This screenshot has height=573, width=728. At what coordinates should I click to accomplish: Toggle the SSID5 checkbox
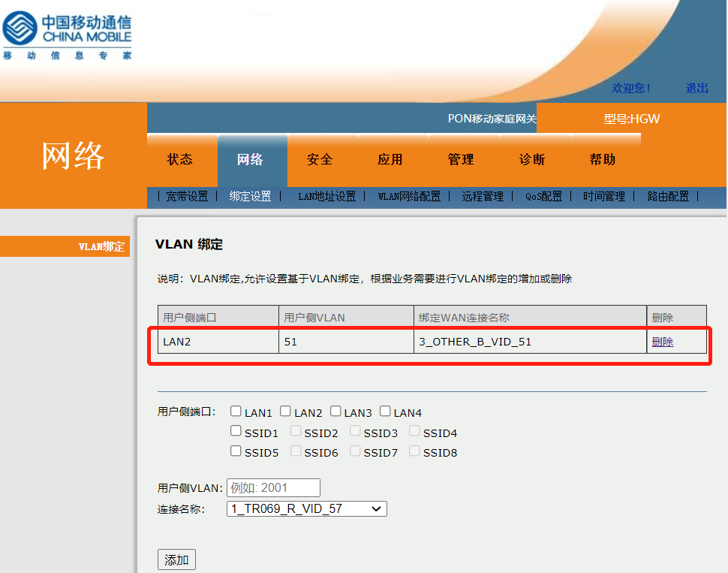click(236, 451)
